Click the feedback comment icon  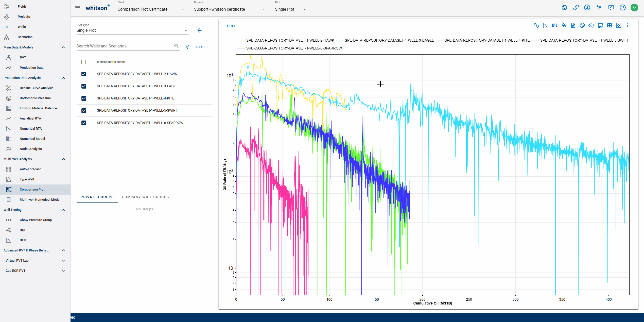(x=611, y=8)
